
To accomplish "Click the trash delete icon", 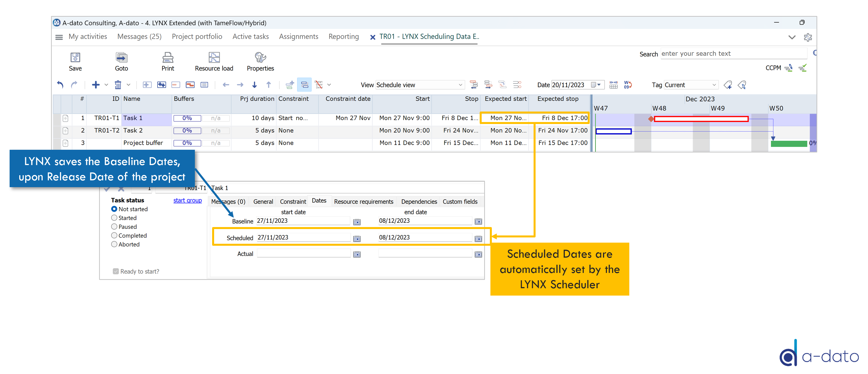I will [x=118, y=85].
